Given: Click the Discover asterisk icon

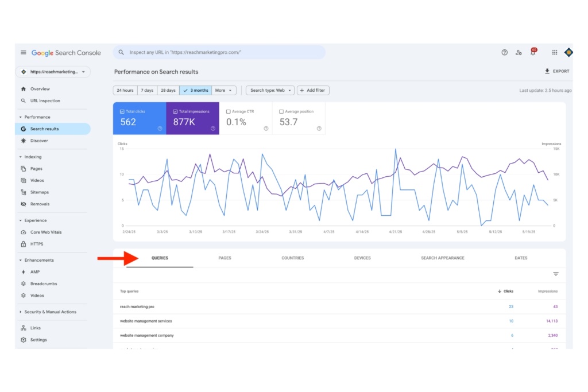Looking at the screenshot, I should [23, 141].
